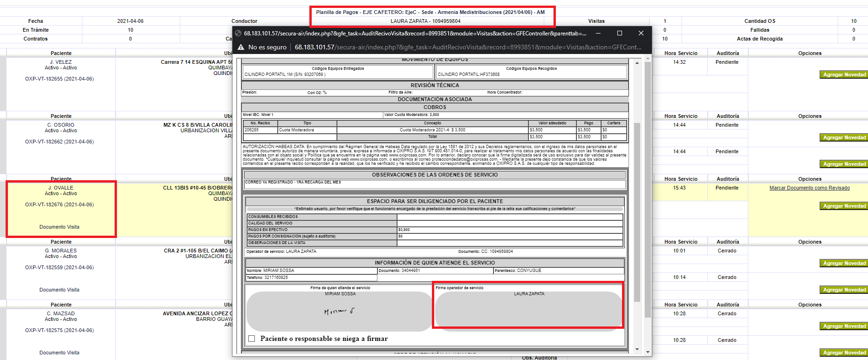Click the CALIDAD DEL SERVICIO empty field
The width and height of the screenshot is (868, 360).
point(510,223)
